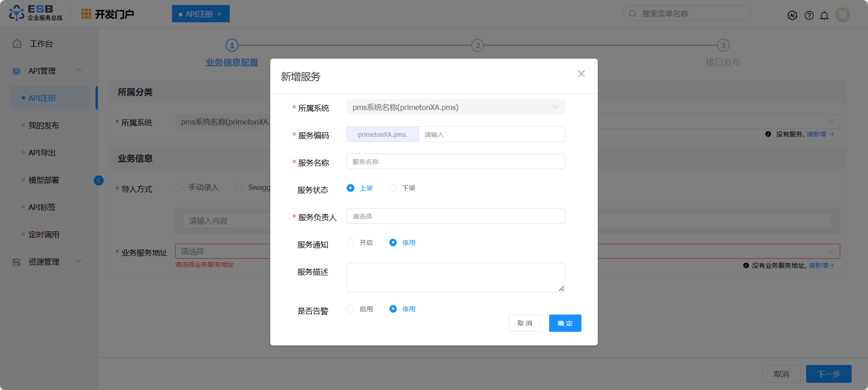Screen dimensions: 868x390
Task: Open 我的发布 in the sidebar
Action: (x=44, y=125)
